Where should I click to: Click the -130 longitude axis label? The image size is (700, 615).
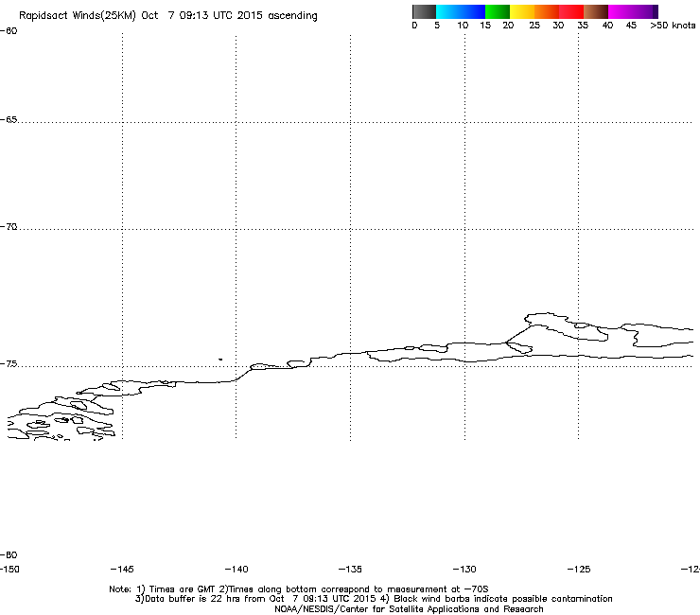tap(464, 569)
